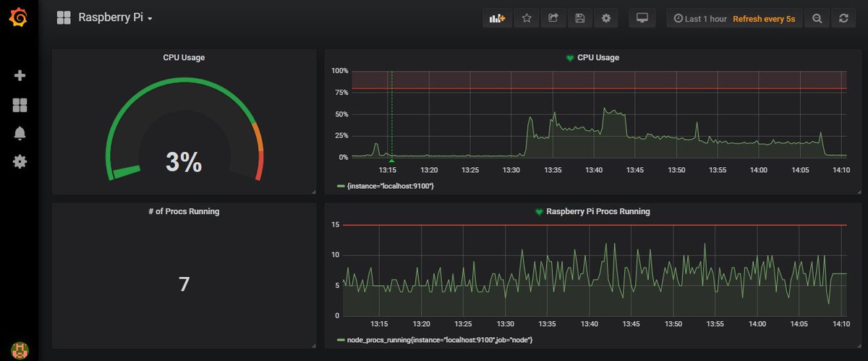
Task: Open the Last 1 hour time picker
Action: 700,19
